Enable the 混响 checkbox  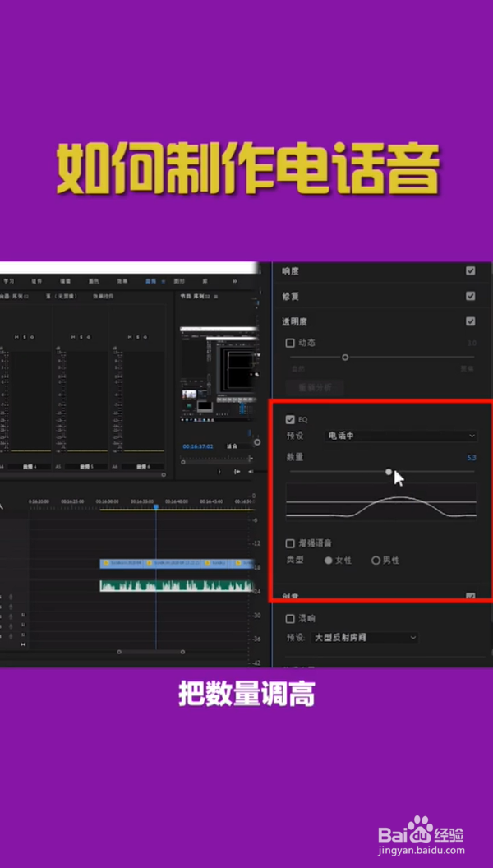click(290, 618)
